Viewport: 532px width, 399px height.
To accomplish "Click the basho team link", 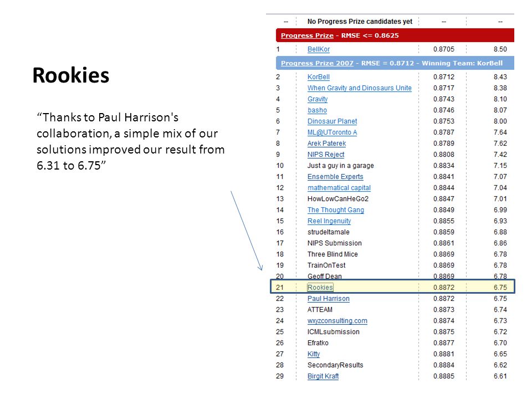I will point(317,110).
